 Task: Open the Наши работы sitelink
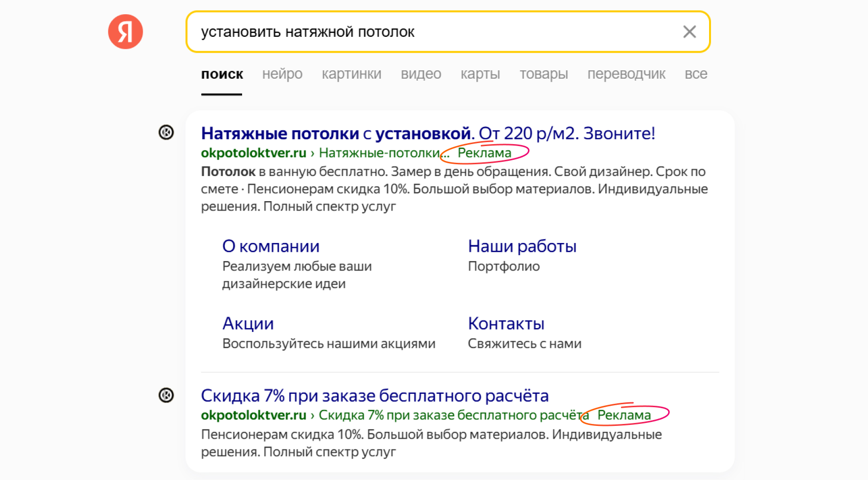click(522, 246)
